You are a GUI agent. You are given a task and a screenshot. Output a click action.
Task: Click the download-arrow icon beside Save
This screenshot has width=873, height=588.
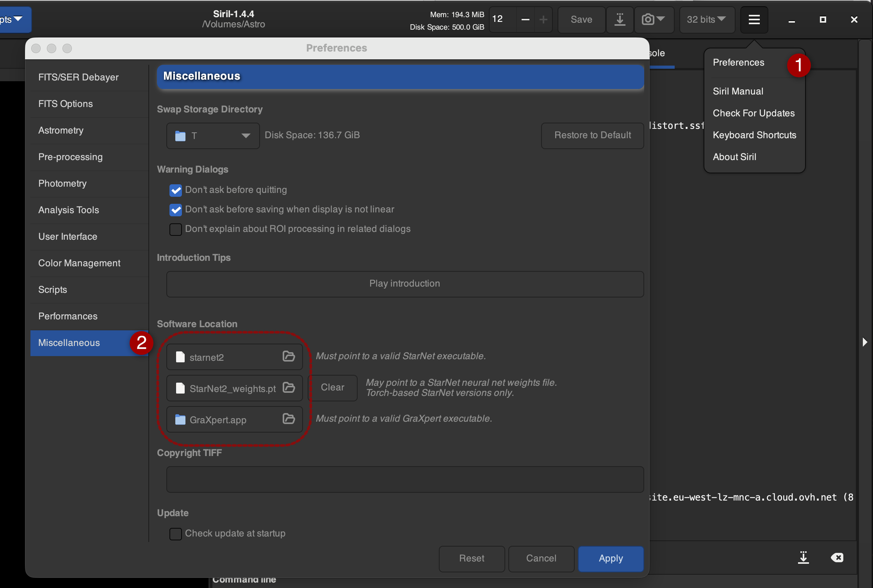coord(620,20)
